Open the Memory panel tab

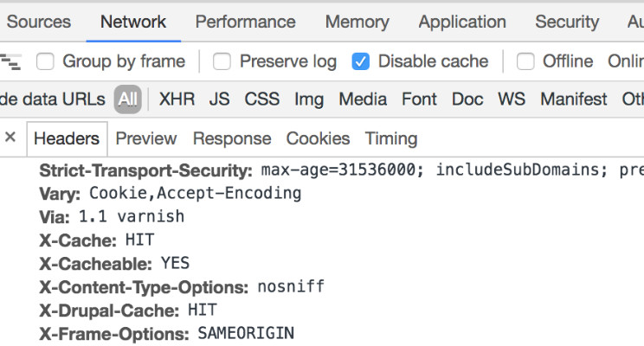coord(357,22)
